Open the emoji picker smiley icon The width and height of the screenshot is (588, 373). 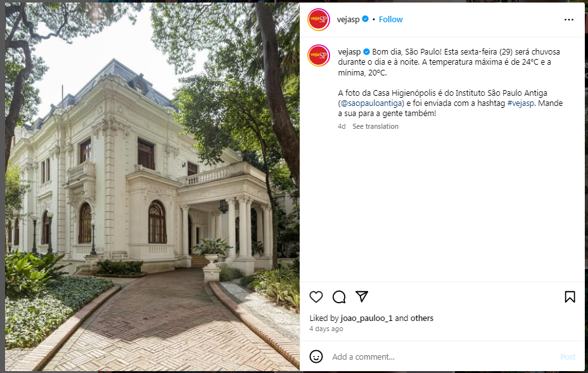click(x=316, y=357)
